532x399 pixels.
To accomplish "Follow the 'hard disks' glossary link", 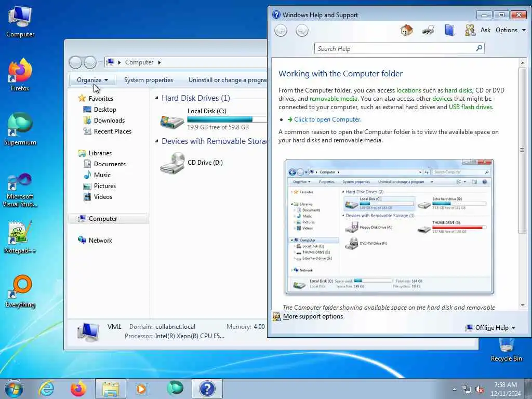I will pos(458,90).
